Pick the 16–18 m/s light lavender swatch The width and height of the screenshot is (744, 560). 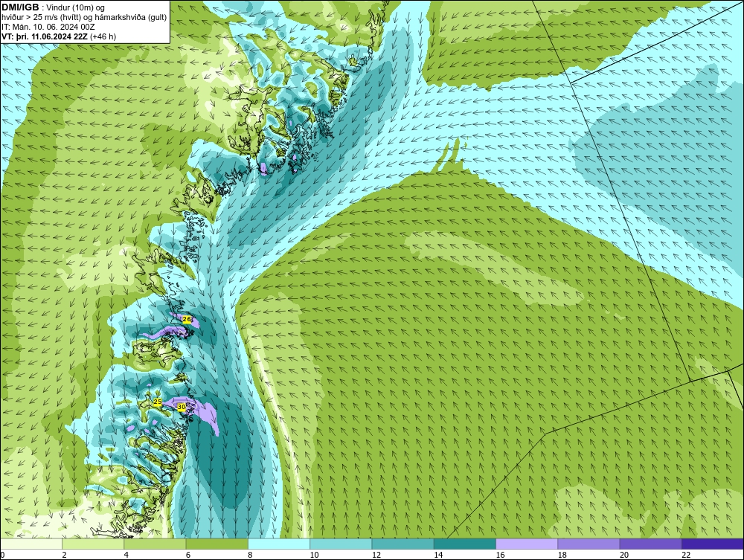[527, 544]
